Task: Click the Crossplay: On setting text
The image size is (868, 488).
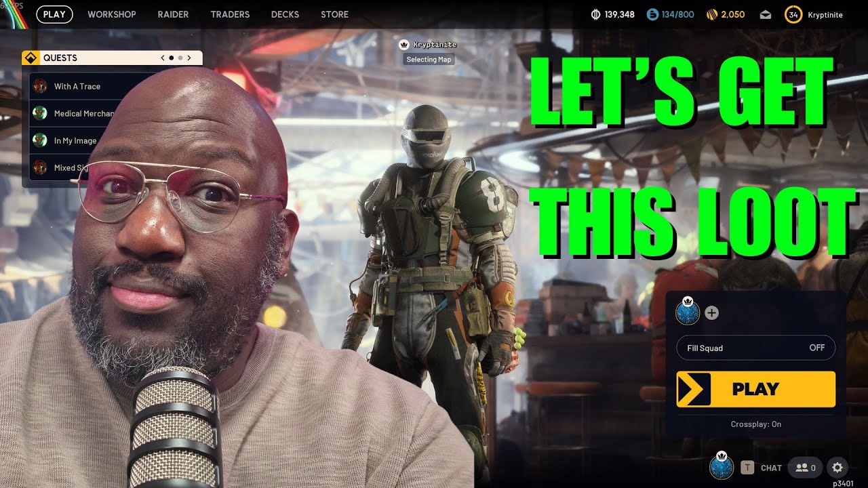Action: tap(756, 424)
